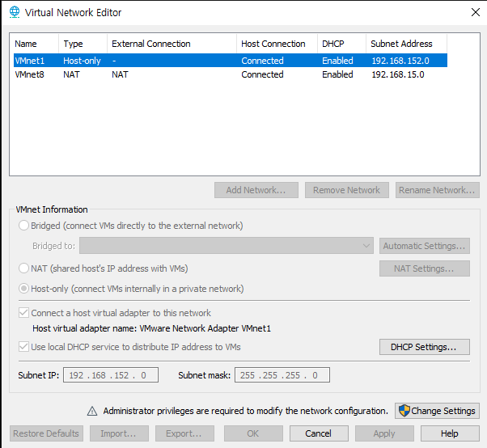Image resolution: width=487 pixels, height=448 pixels.
Task: Click the Restore Defaults button
Action: click(x=46, y=433)
